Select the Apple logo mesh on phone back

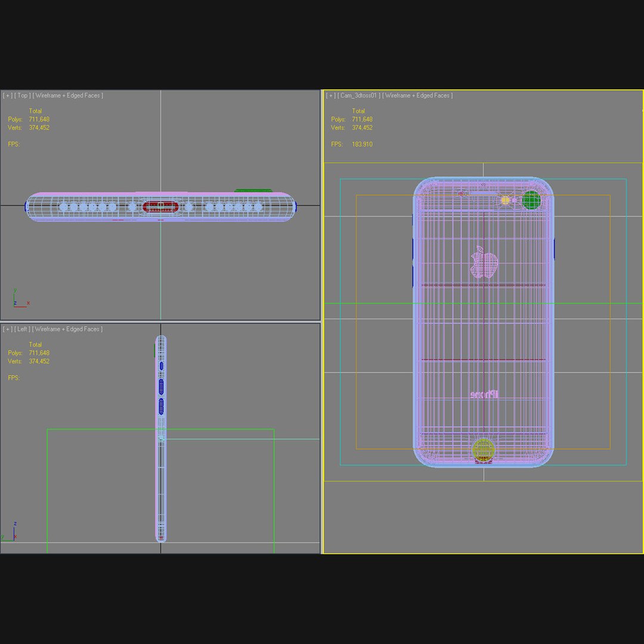[x=484, y=262]
